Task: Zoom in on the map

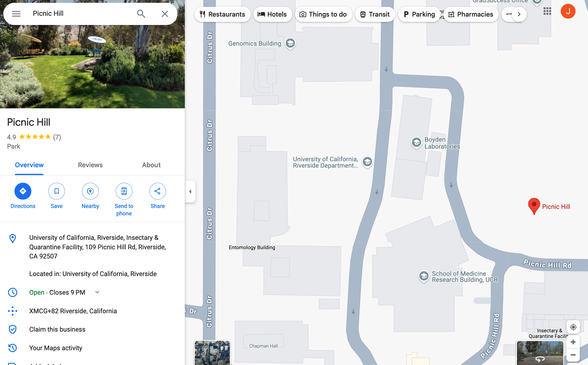Action: click(573, 342)
